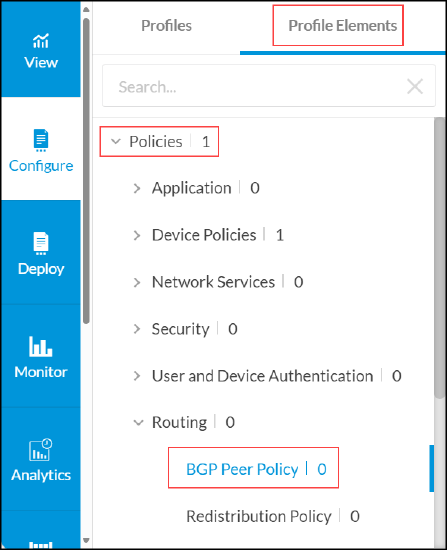
Task: Collapse the Policies tree chevron
Action: coord(115,142)
